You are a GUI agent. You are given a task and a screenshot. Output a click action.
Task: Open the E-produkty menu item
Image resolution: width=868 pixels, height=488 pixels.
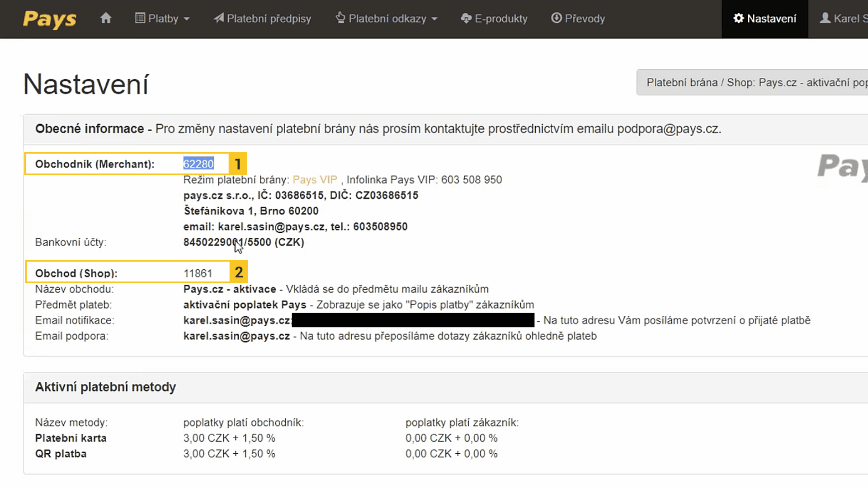(501, 19)
